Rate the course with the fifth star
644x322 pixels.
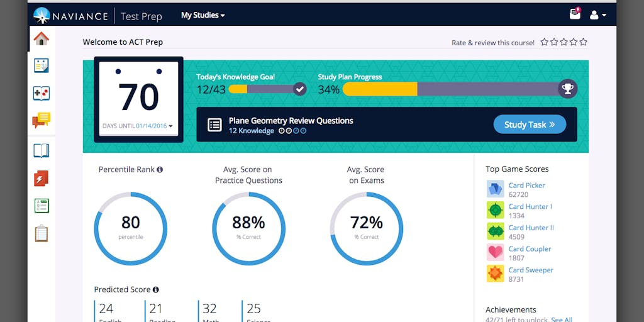point(584,42)
